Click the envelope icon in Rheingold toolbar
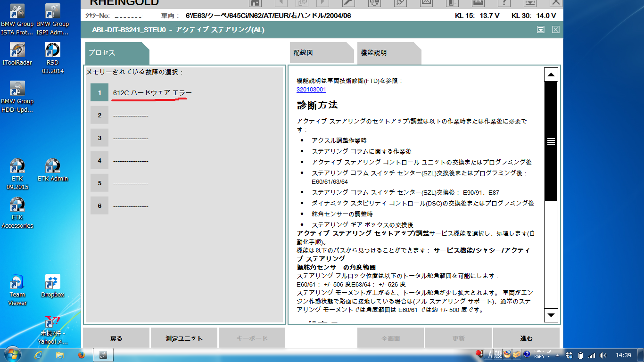Image resolution: width=644 pixels, height=362 pixels. tap(426, 3)
